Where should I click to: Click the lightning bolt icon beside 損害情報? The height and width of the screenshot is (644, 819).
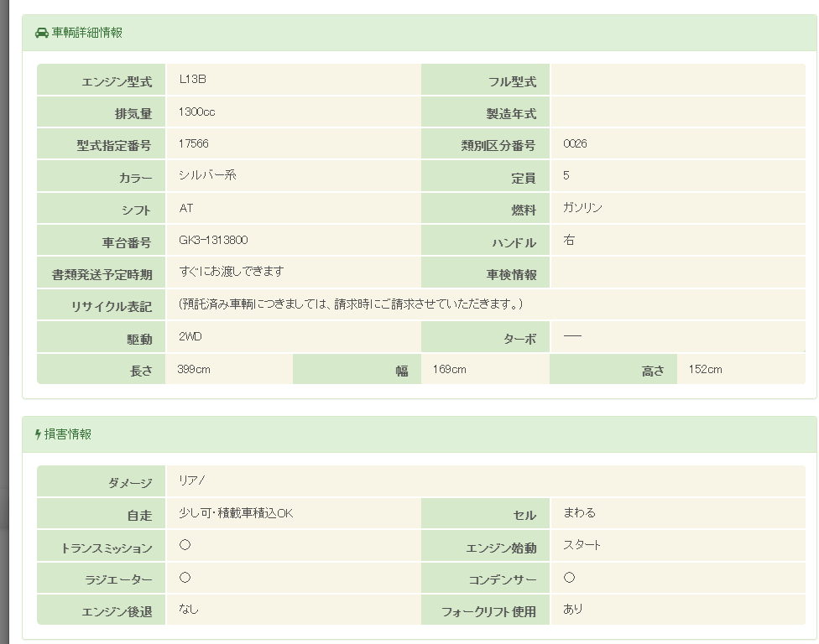(x=38, y=434)
